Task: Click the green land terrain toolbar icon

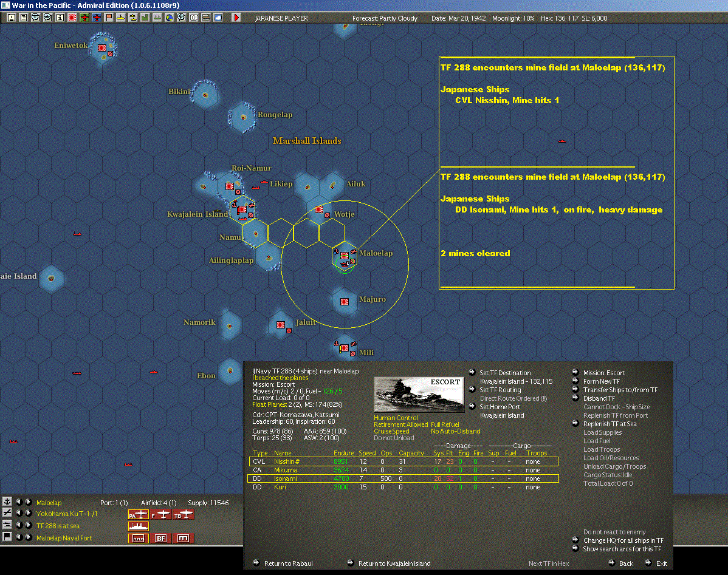Action: [x=145, y=18]
